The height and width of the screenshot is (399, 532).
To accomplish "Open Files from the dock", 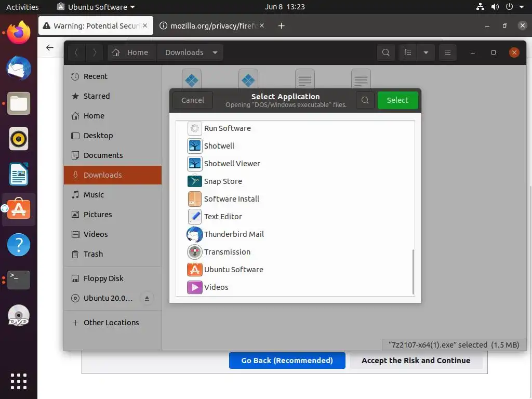I will (x=19, y=103).
